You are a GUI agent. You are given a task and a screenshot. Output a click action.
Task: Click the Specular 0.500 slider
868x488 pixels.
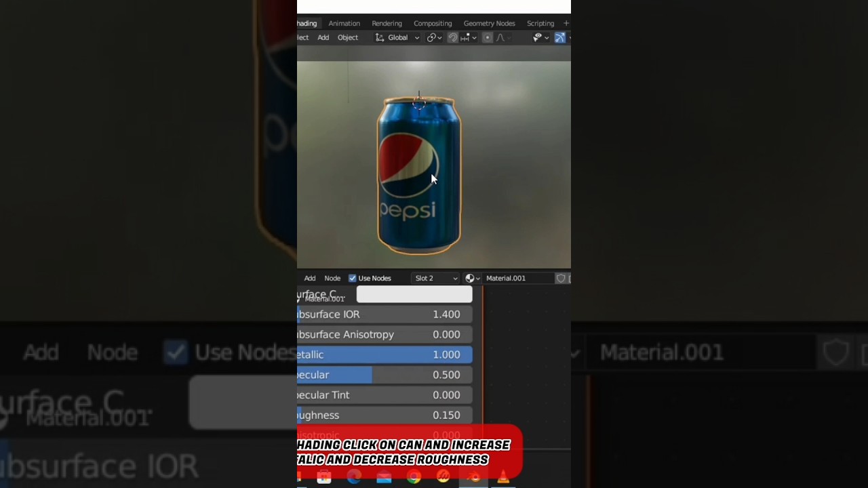click(384, 375)
